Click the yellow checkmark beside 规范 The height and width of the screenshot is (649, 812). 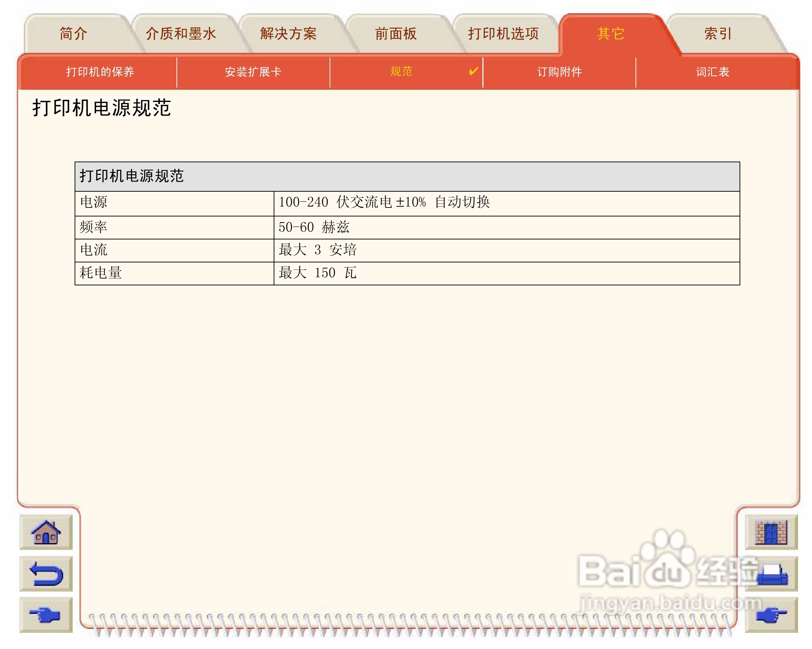[x=473, y=71]
